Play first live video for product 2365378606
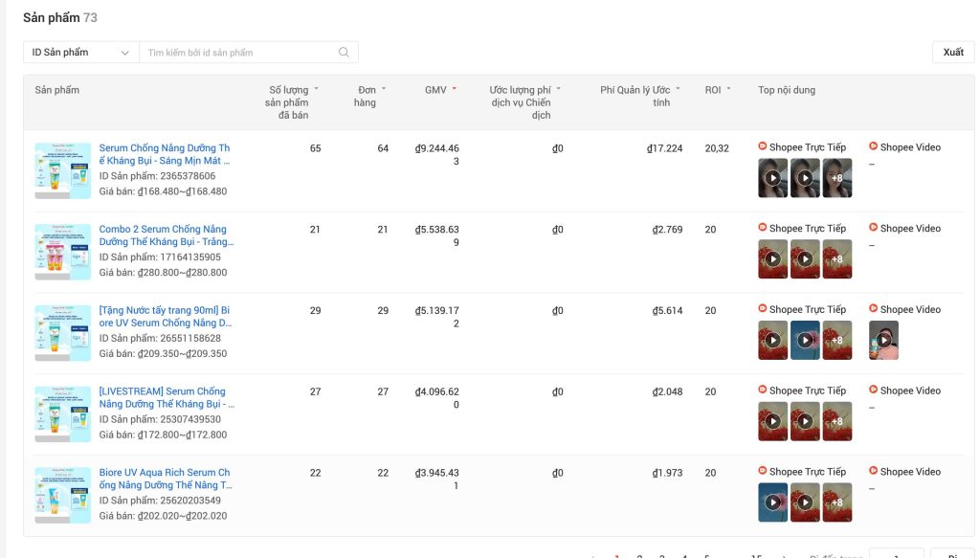 click(772, 178)
